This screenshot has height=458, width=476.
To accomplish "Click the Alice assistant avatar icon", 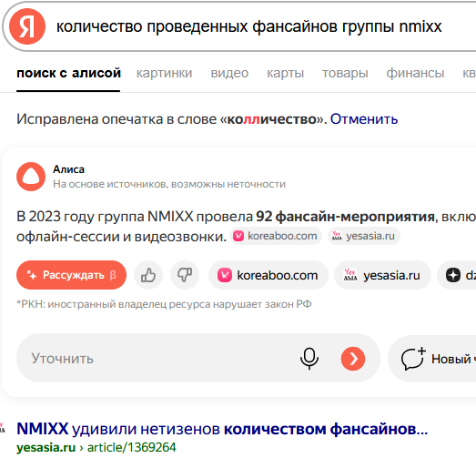I will coord(31,177).
